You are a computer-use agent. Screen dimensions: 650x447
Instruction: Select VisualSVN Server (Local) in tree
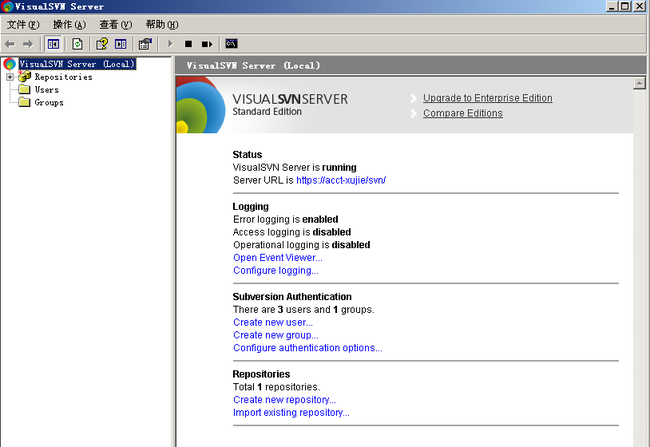click(x=78, y=64)
